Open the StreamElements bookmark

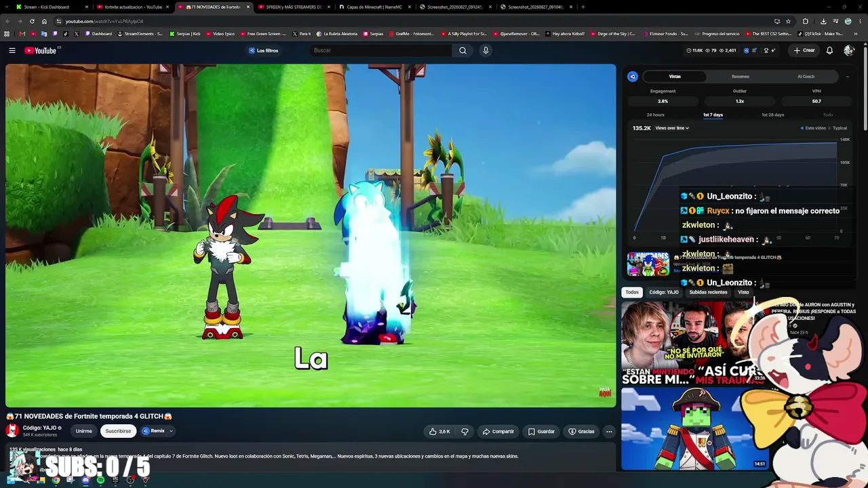[140, 34]
